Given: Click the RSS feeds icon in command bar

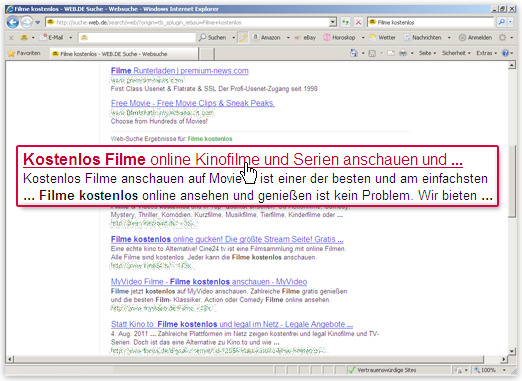Looking at the screenshot, I should [372, 53].
